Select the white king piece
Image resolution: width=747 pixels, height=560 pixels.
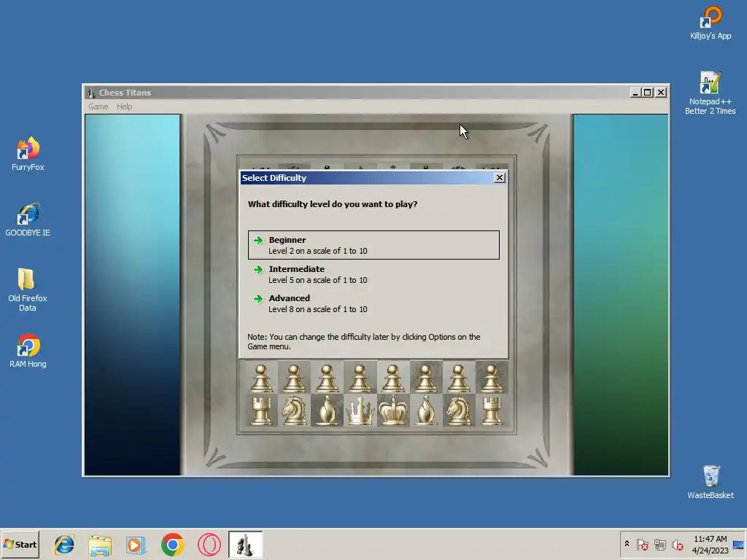(x=392, y=410)
